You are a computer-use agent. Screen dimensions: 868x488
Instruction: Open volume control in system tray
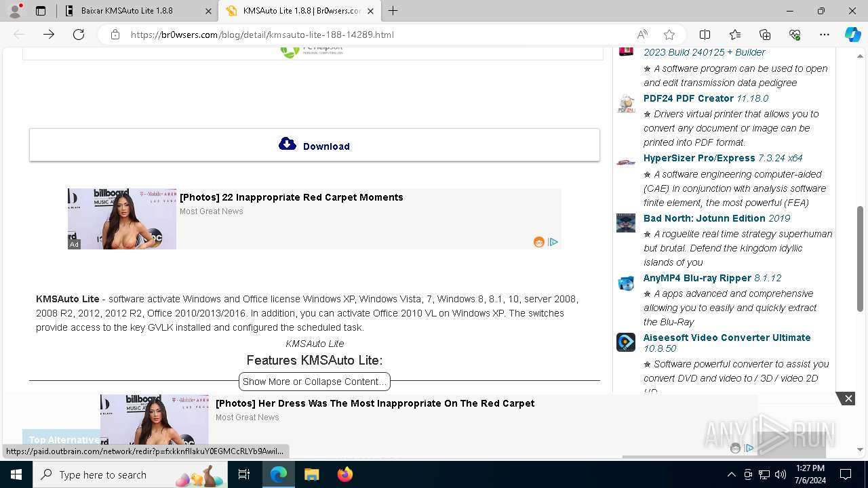(x=781, y=474)
